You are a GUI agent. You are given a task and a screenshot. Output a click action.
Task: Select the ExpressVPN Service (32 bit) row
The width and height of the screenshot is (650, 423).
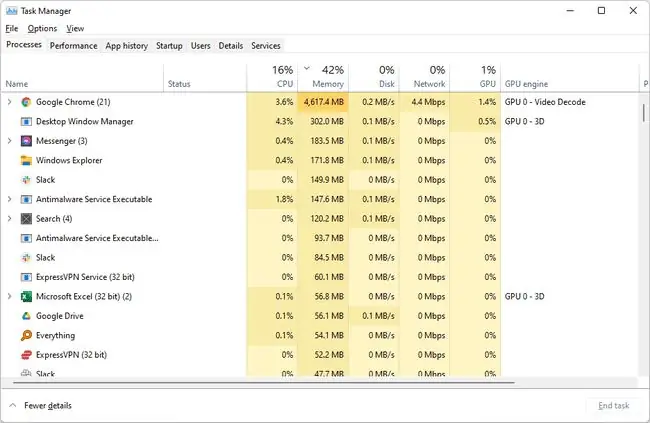coord(320,277)
